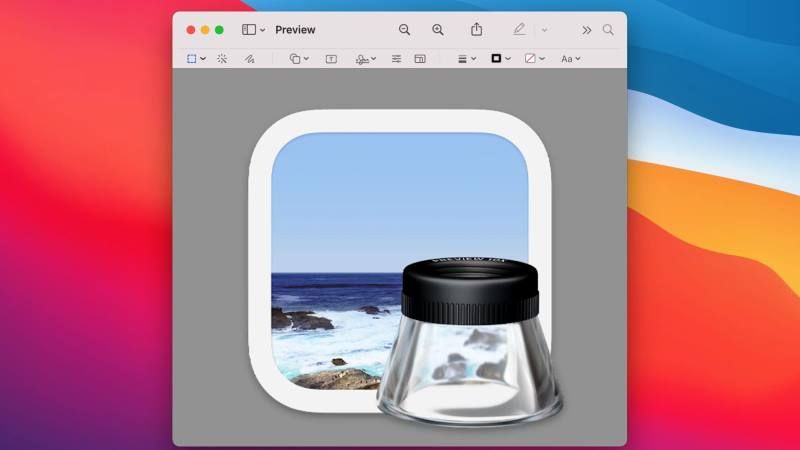Close the Preview window with red button
The height and width of the screenshot is (450, 800).
(x=191, y=30)
